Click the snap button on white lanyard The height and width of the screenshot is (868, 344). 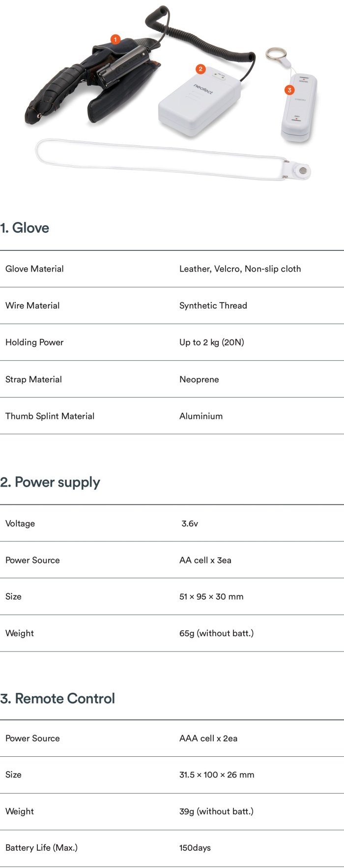pos(303,171)
